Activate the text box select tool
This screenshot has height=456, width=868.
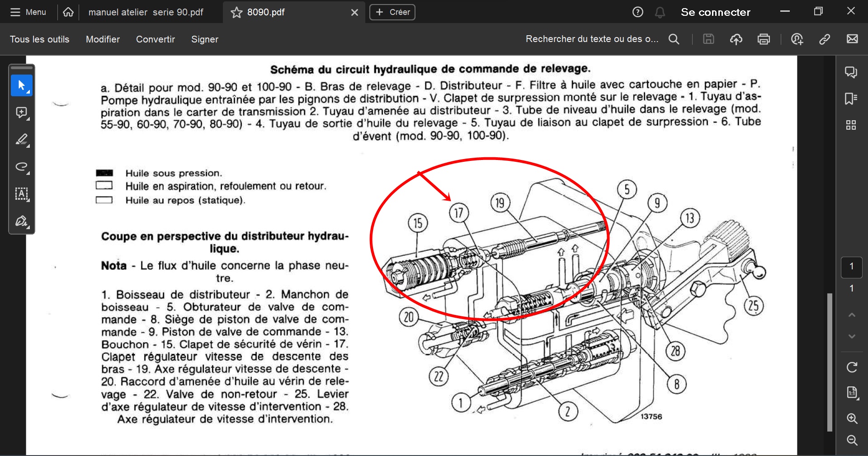point(21,194)
